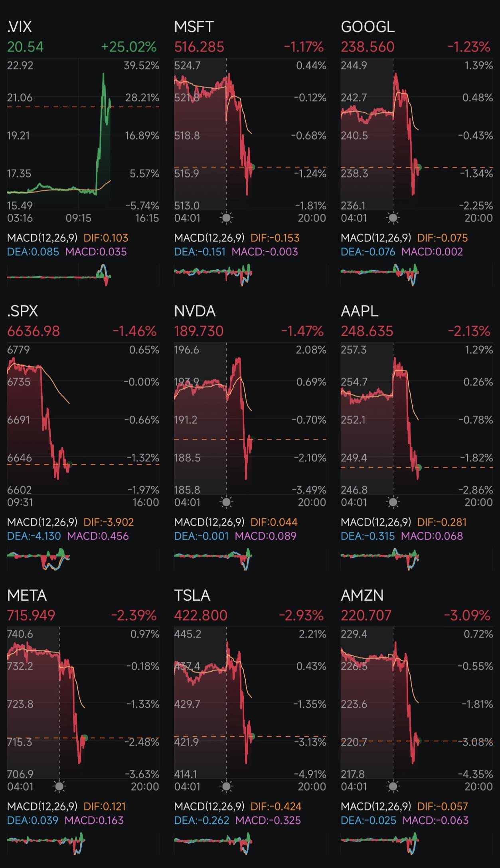This screenshot has height=868, width=500.
Task: Tap the MACD(12,26,9) label under NVDA
Action: [209, 522]
